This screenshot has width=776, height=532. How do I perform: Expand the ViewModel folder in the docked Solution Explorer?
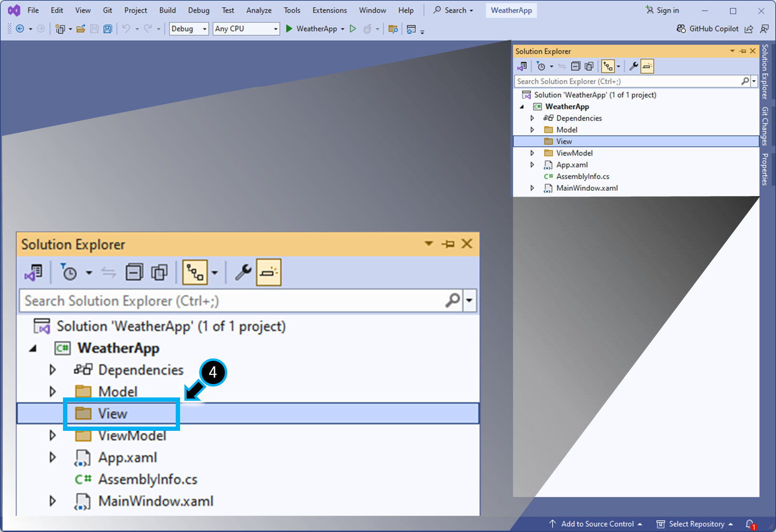point(532,153)
